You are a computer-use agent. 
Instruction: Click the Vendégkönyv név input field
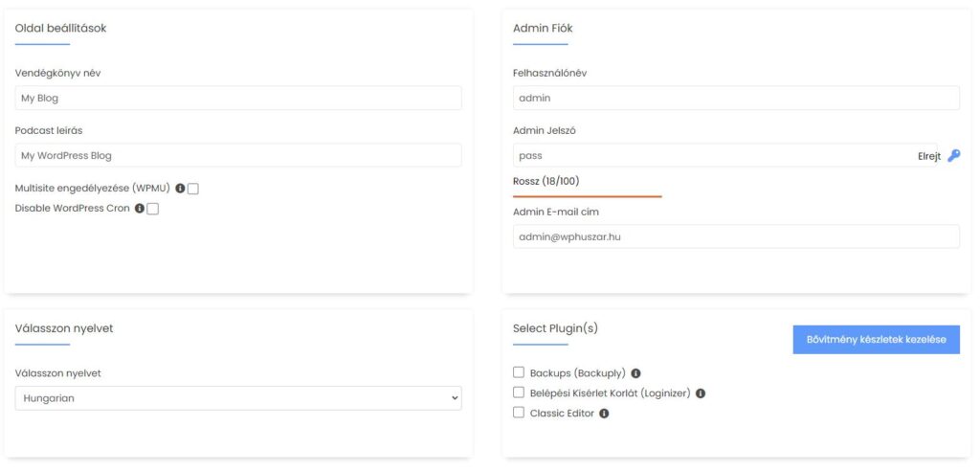(x=238, y=98)
